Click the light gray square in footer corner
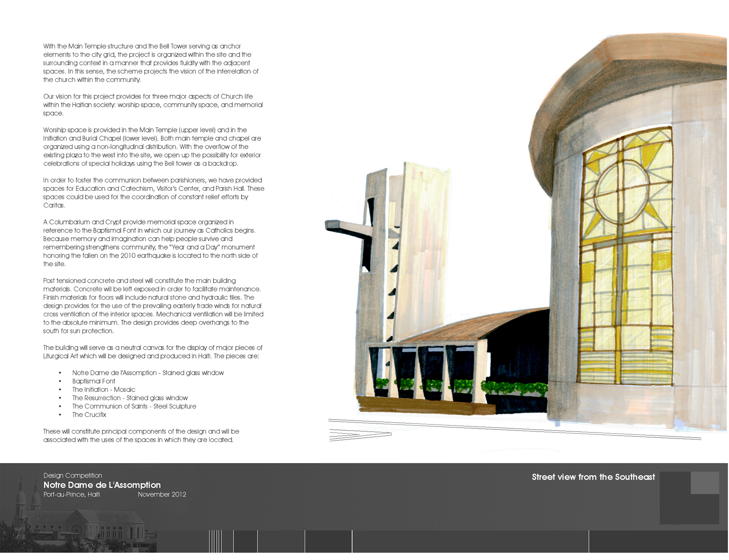This screenshot has width=729, height=560. click(x=705, y=483)
